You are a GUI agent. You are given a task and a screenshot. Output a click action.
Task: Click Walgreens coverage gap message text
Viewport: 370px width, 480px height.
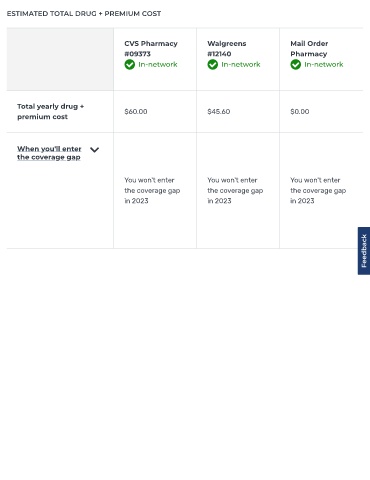235,190
